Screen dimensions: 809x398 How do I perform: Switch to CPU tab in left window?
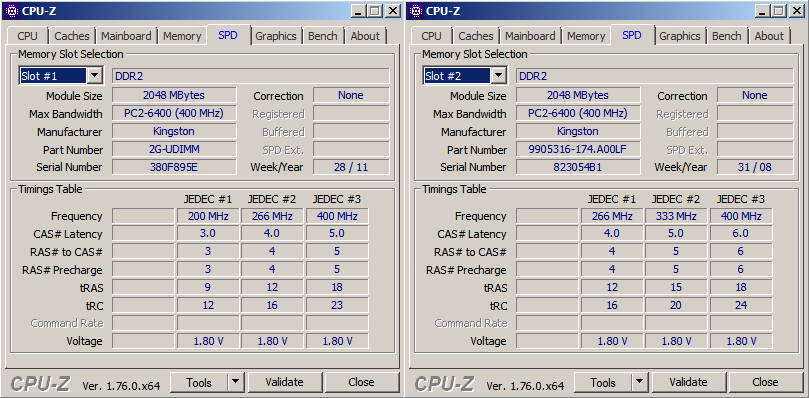(x=27, y=36)
